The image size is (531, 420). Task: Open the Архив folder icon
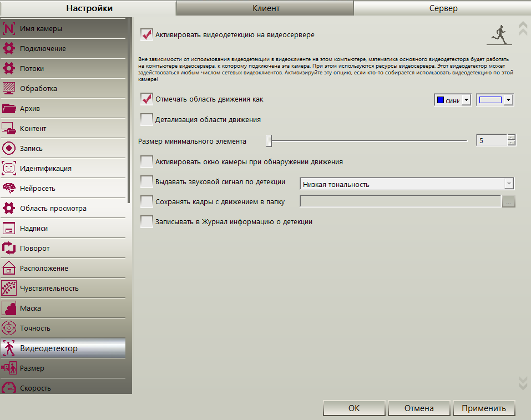[9, 108]
